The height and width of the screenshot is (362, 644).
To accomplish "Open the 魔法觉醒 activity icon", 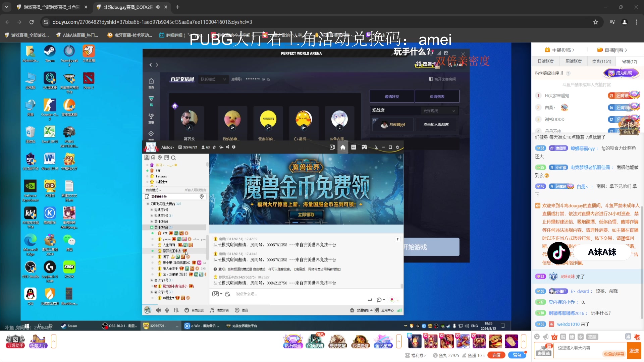I will 338,342.
